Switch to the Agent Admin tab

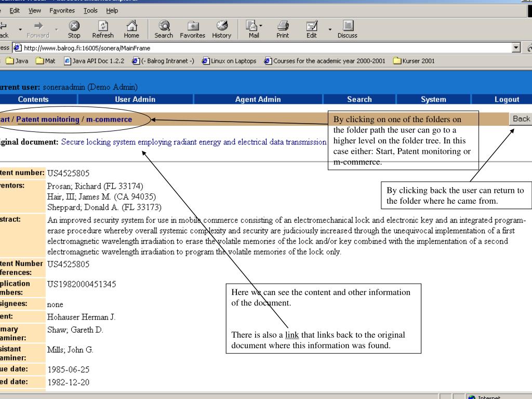pos(258,99)
